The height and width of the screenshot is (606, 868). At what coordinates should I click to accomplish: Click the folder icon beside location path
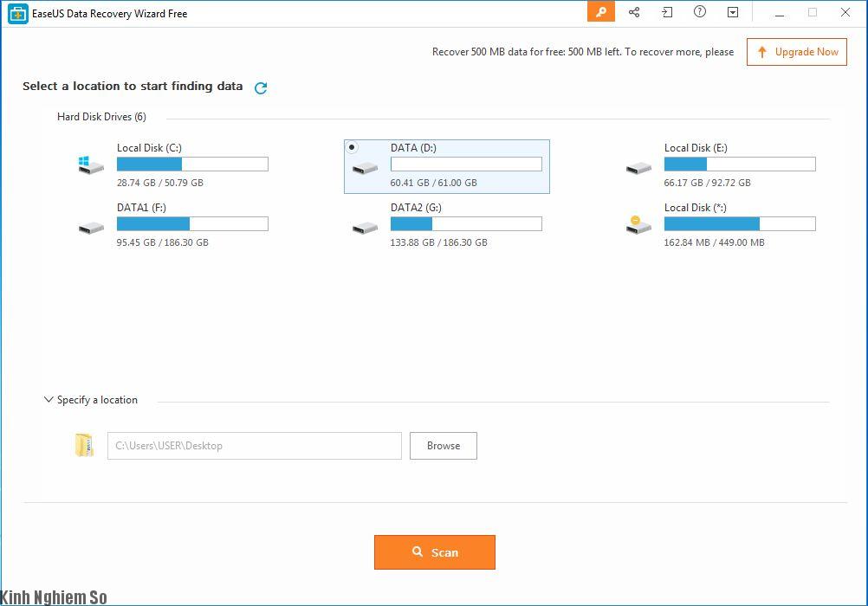pyautogui.click(x=84, y=445)
